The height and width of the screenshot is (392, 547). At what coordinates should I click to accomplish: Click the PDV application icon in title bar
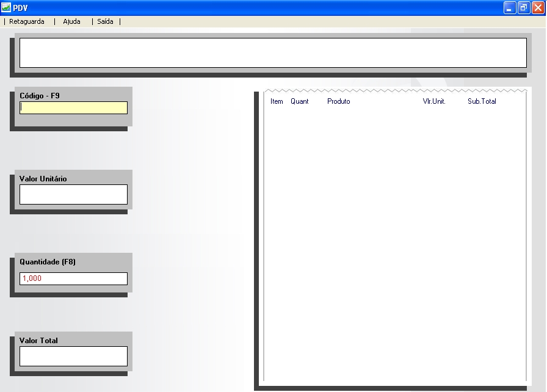pos(6,8)
